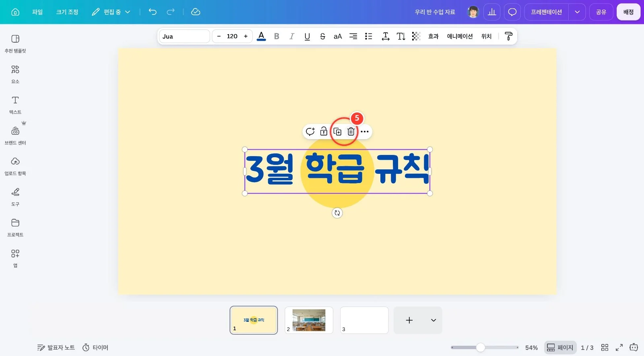This screenshot has width=644, height=356.
Task: Add comment from floating toolbar
Action: pos(310,132)
